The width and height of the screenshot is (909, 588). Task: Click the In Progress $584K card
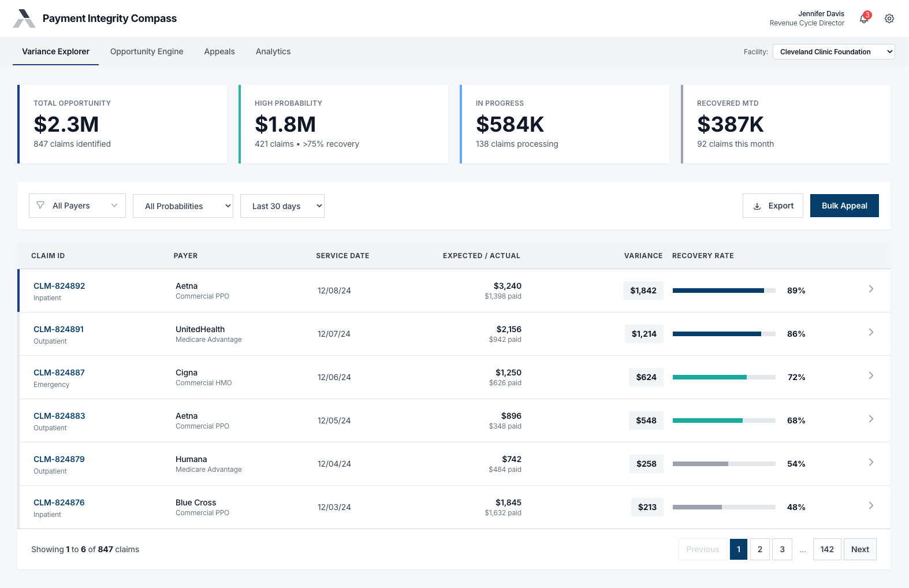[x=565, y=124]
